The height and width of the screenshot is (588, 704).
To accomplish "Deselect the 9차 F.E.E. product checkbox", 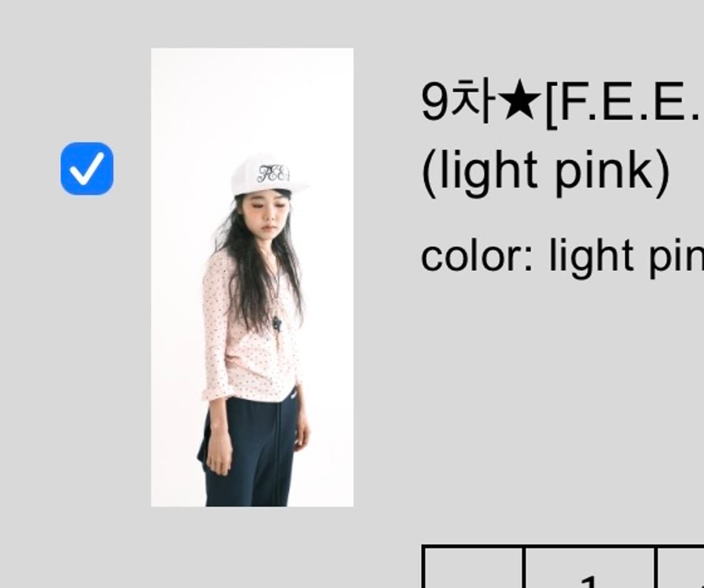I will 87,168.
